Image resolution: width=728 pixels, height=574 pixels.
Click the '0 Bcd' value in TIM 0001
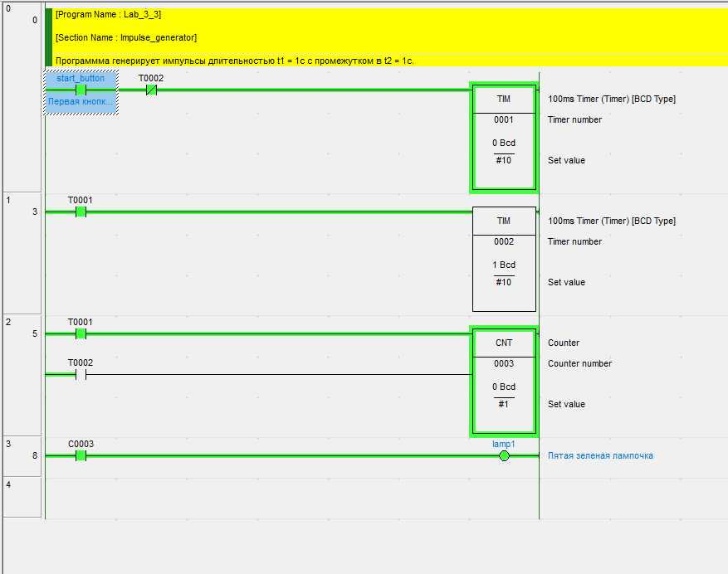504,143
